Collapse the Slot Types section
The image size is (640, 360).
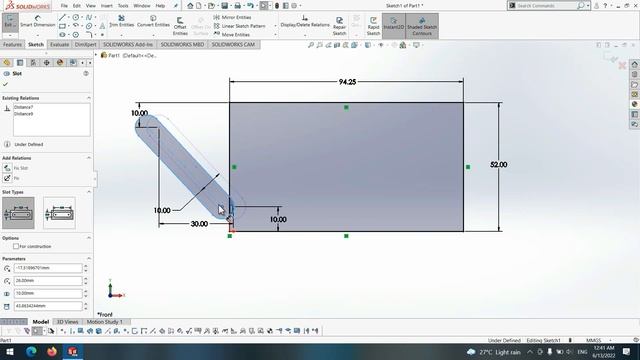tap(89, 192)
